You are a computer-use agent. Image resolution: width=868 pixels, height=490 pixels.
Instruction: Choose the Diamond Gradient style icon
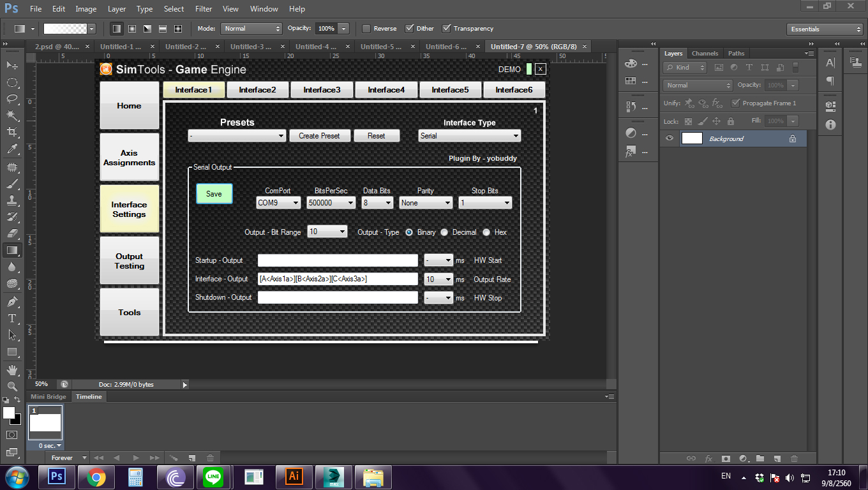click(x=178, y=29)
